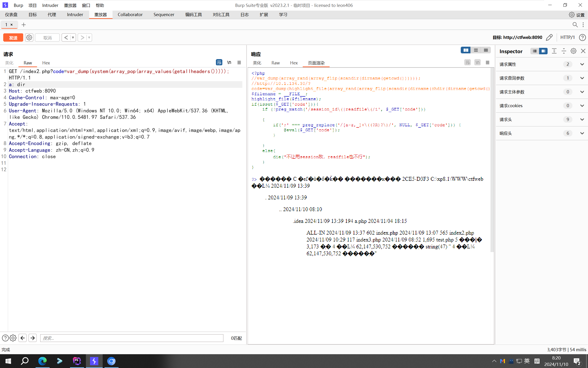Switch to side-by-side layout view
The image size is (588, 368).
click(x=466, y=50)
